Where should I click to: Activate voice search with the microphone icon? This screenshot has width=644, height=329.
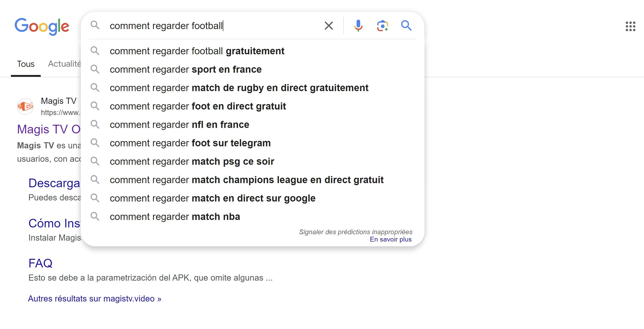pos(358,25)
